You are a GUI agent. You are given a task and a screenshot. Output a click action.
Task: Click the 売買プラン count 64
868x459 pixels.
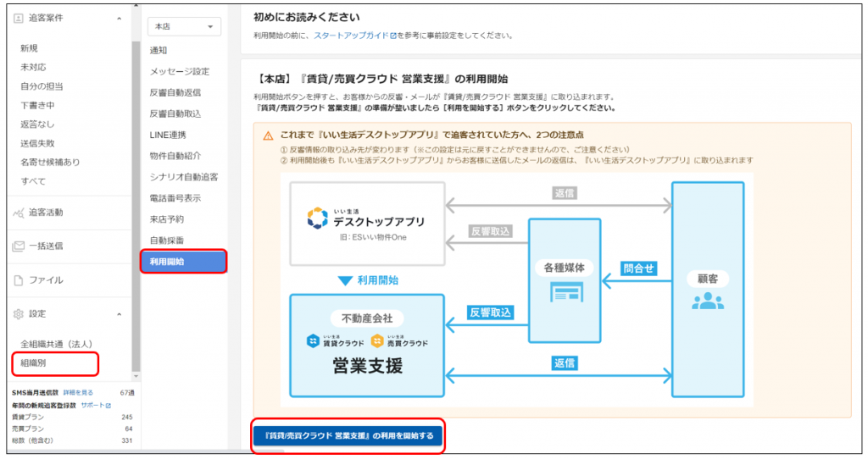(129, 429)
